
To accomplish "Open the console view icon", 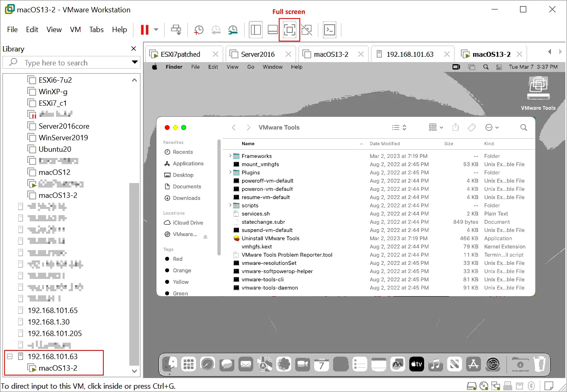I will click(329, 30).
